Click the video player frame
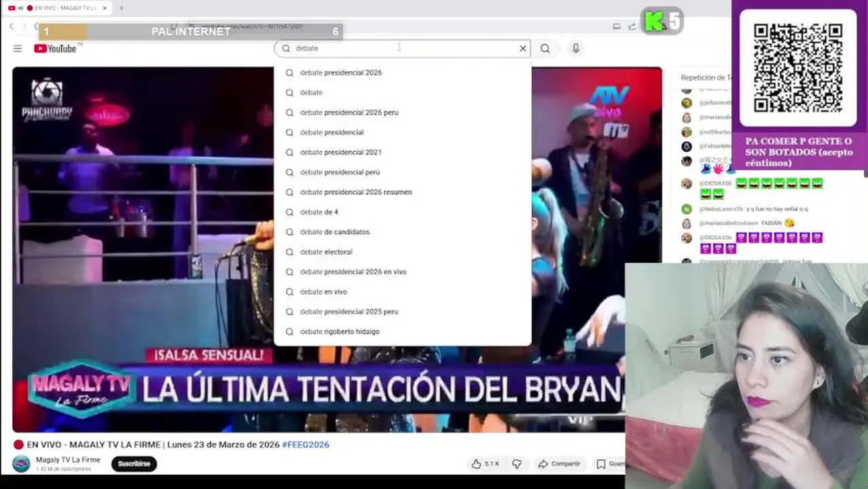Image resolution: width=868 pixels, height=489 pixels. [x=337, y=249]
